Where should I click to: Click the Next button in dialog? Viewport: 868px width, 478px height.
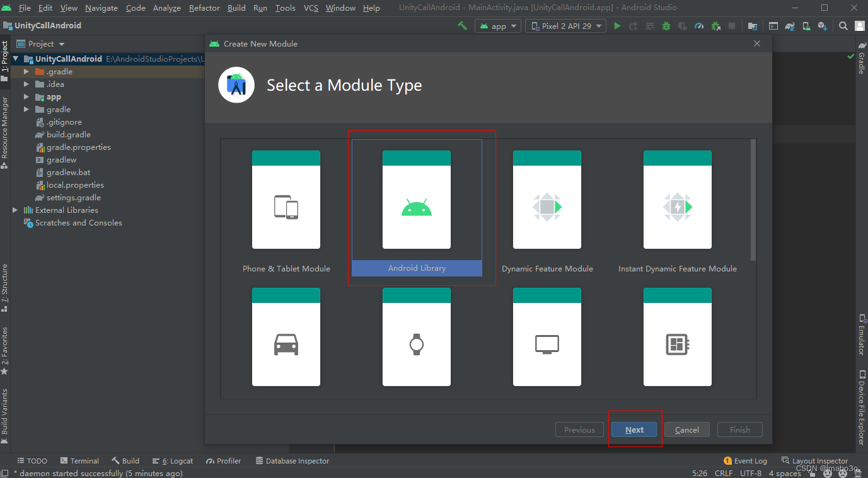pos(634,430)
